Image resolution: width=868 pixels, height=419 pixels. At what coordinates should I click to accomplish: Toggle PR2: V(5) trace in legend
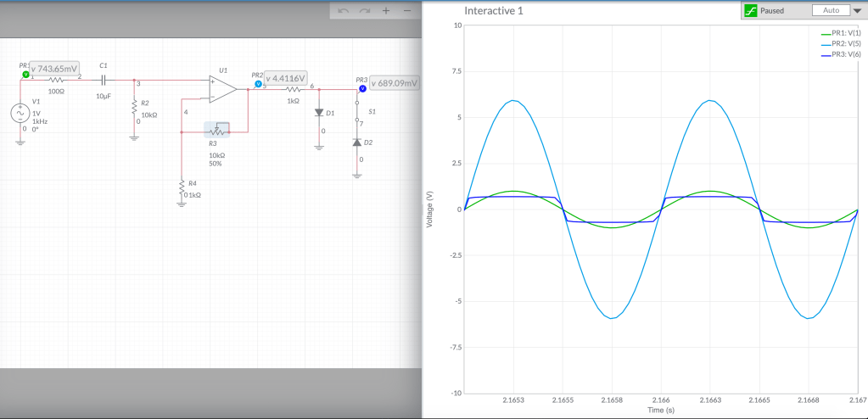tap(841, 43)
